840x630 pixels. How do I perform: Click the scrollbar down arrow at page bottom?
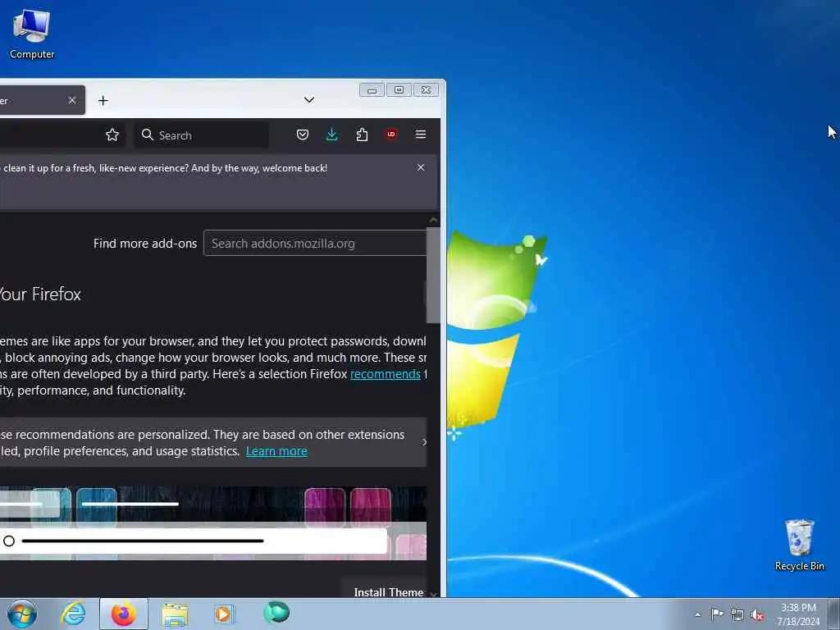pyautogui.click(x=433, y=593)
